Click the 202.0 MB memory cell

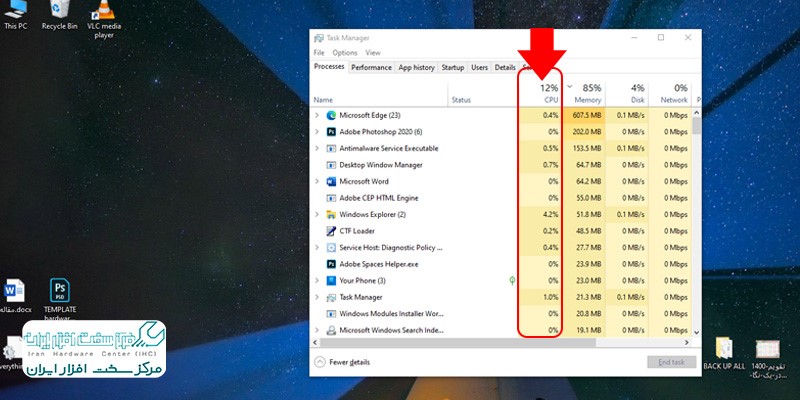point(584,132)
